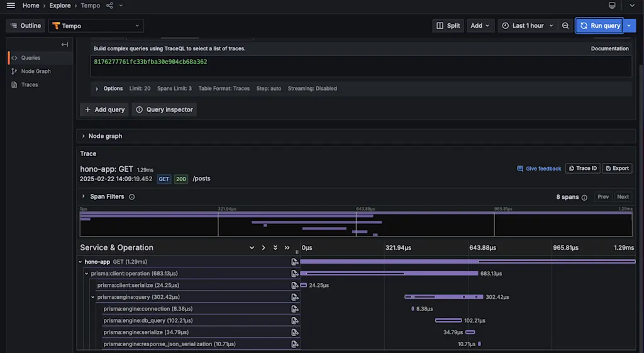644x353 pixels.
Task: Collapse prisma:engine:query span children
Action: point(93,297)
